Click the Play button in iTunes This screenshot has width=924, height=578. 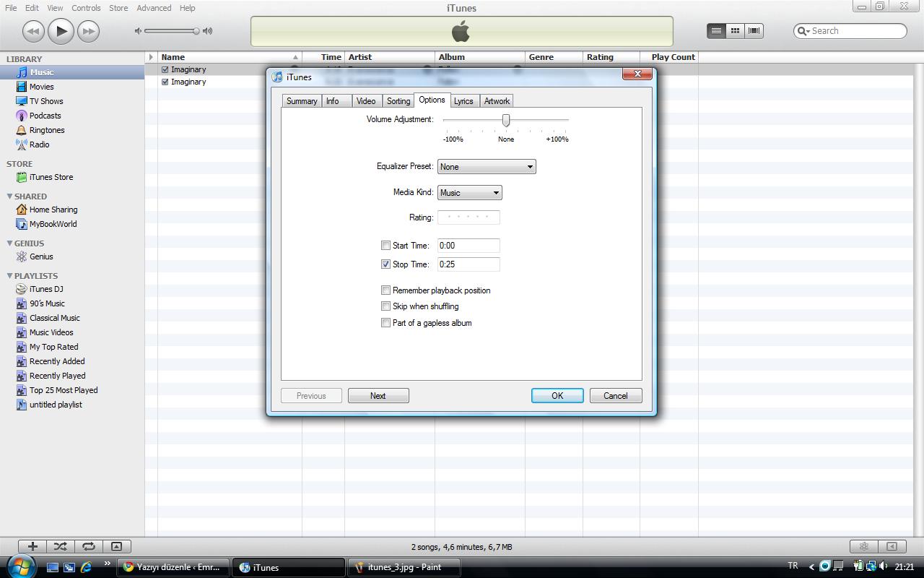(x=61, y=31)
